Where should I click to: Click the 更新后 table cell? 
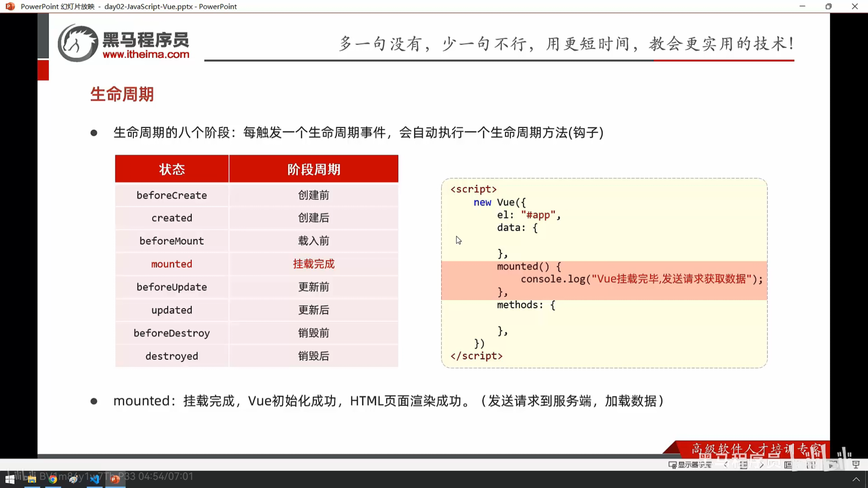point(314,310)
